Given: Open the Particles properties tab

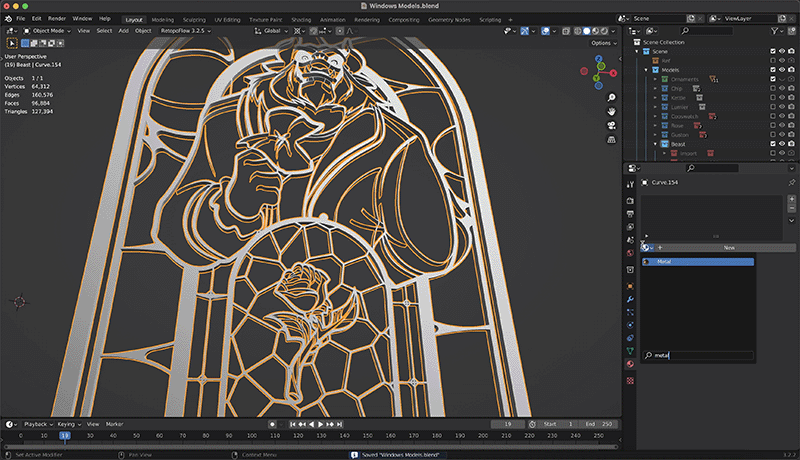Looking at the screenshot, I should (x=630, y=312).
